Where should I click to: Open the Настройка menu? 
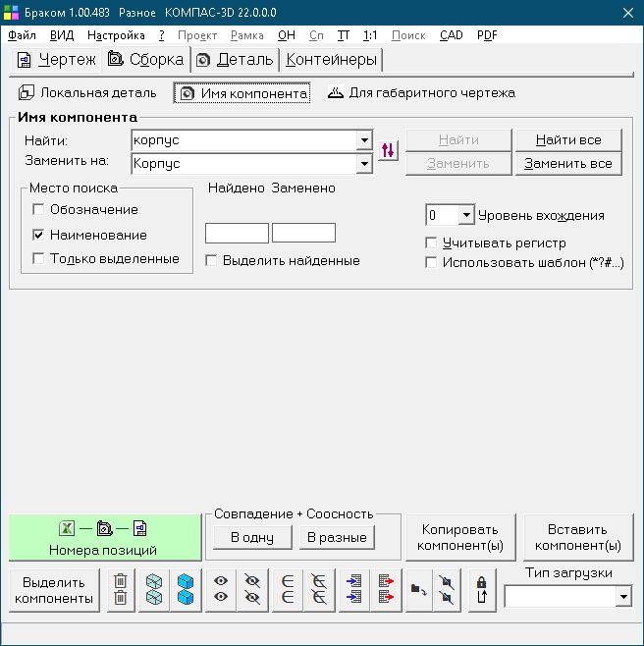[116, 35]
